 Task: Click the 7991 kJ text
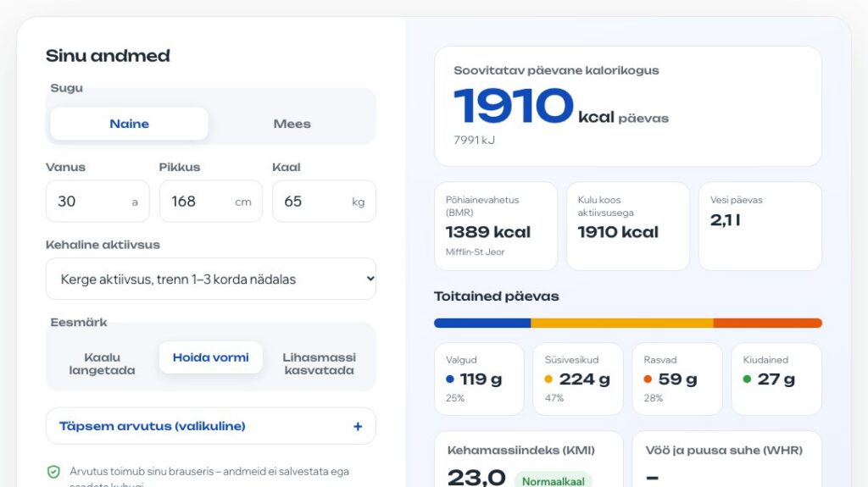click(x=474, y=140)
